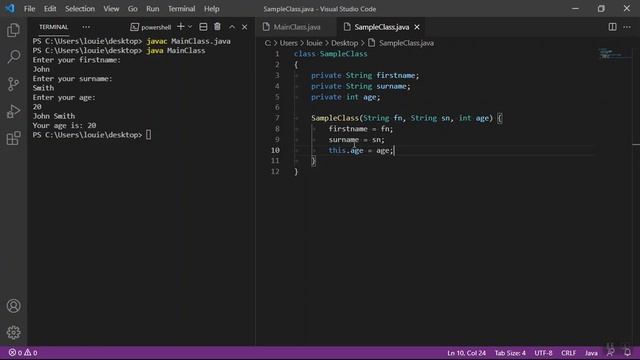This screenshot has height=360, width=640.
Task: Open the Accounts menu icon
Action: click(x=13, y=306)
